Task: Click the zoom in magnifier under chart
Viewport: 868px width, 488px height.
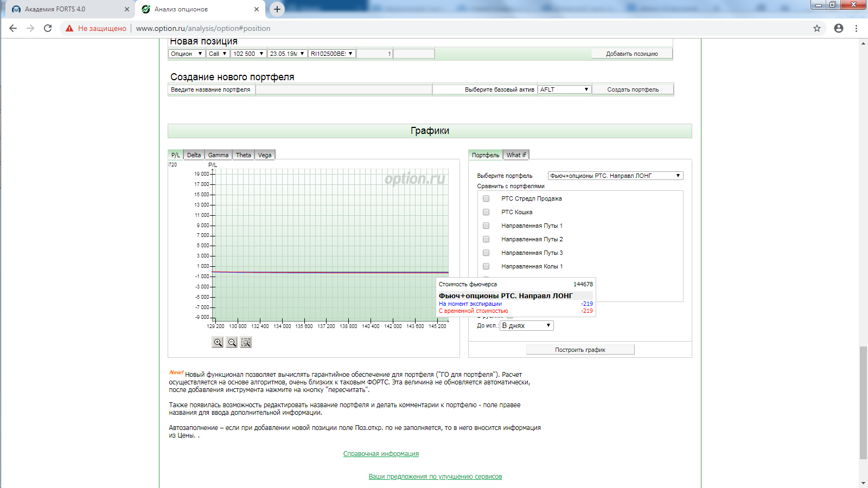Action: (218, 342)
